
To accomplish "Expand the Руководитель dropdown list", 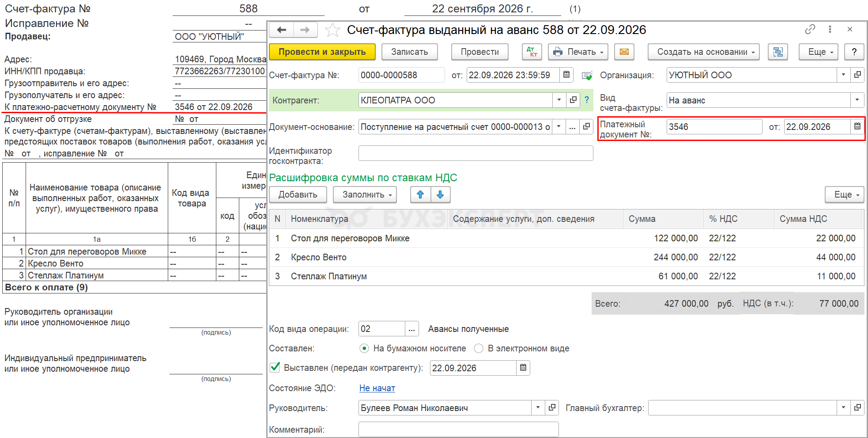I will [x=538, y=408].
